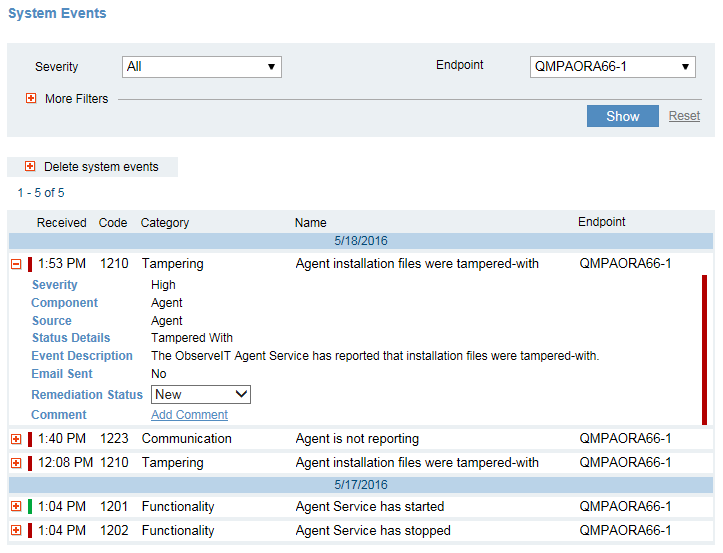Click the Code column header
This screenshot has width=723, height=553.
click(x=113, y=223)
